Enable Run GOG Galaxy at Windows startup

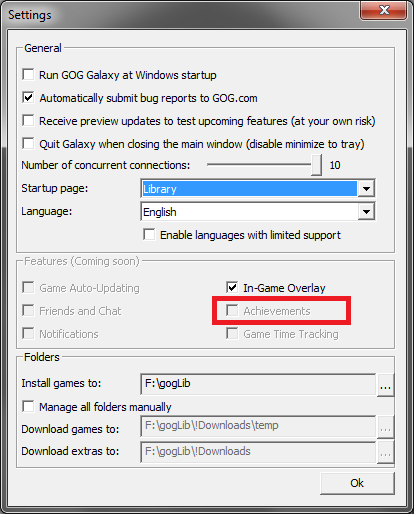tap(28, 74)
